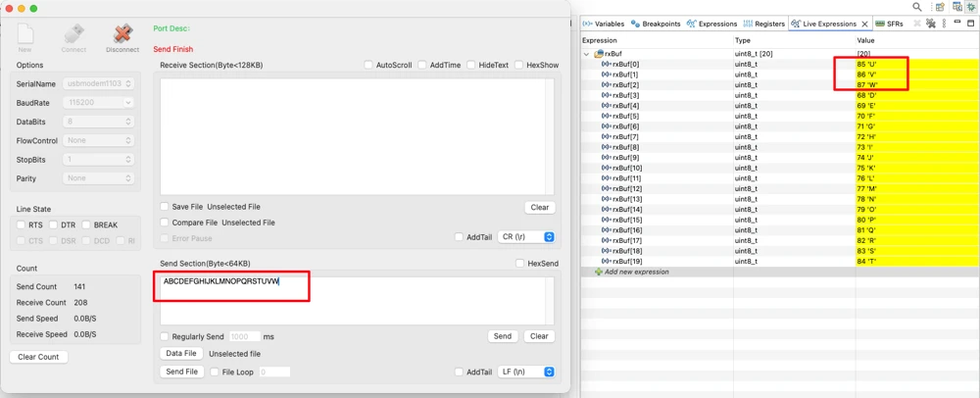The width and height of the screenshot is (980, 398).
Task: Open the perspective switcher icon
Action: pyautogui.click(x=940, y=7)
